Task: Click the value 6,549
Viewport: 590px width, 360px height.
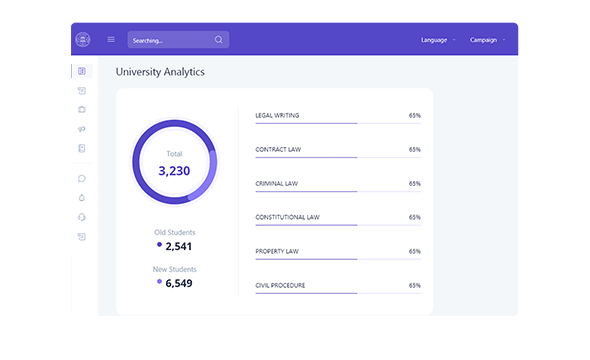Action: pyautogui.click(x=179, y=283)
